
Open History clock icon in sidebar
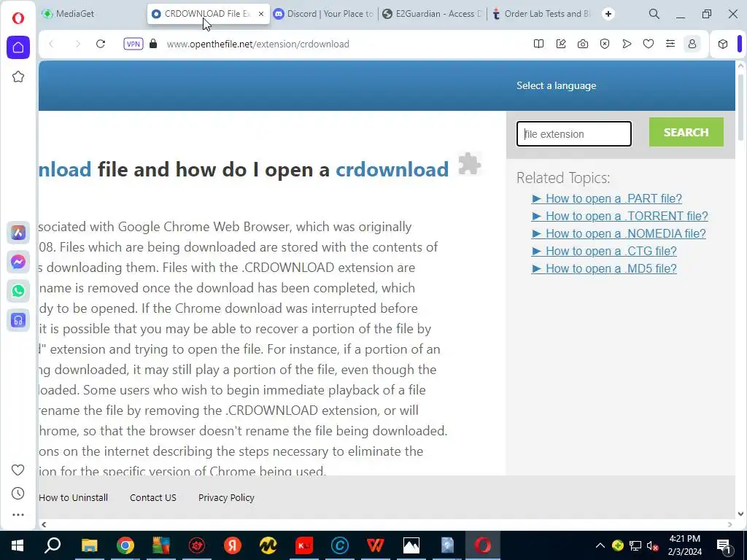click(18, 494)
